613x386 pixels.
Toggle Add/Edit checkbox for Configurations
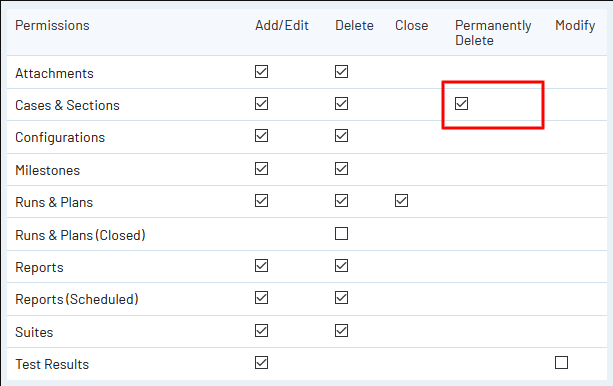point(261,136)
